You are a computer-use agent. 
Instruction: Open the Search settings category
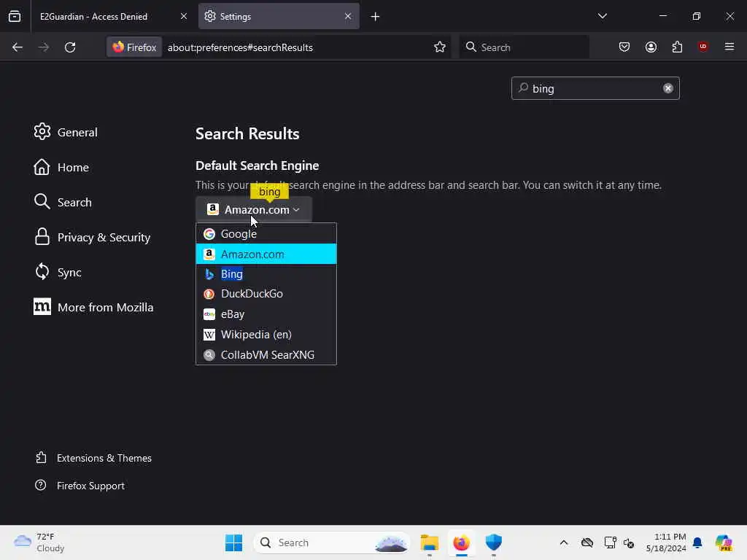(63, 202)
